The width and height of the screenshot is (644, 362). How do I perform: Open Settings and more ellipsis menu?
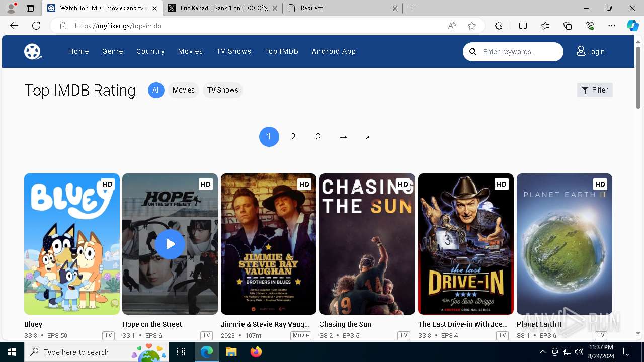pyautogui.click(x=612, y=26)
